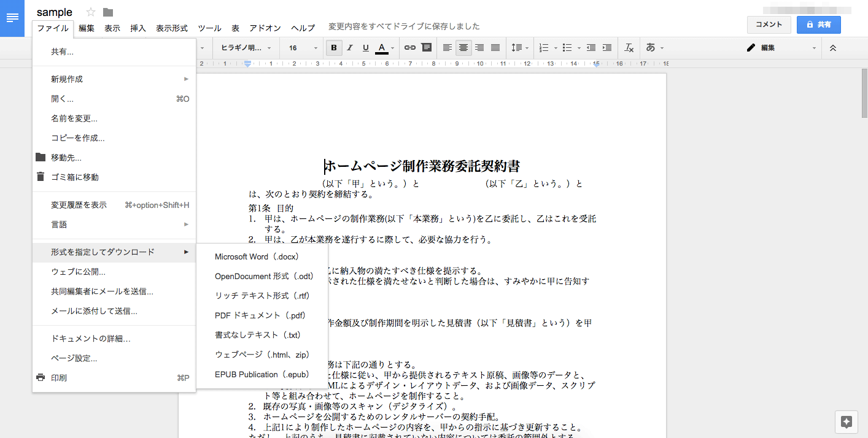Click the Explore button at bottom right
The image size is (868, 438).
(x=847, y=422)
